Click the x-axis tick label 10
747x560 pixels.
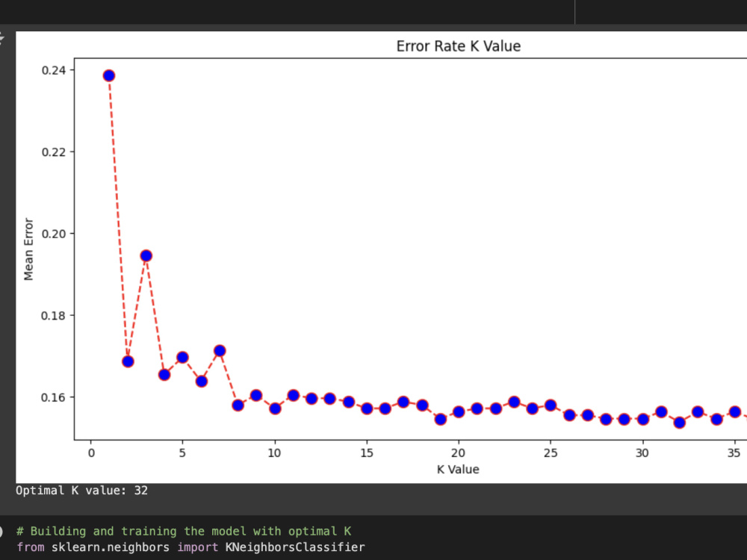274,453
